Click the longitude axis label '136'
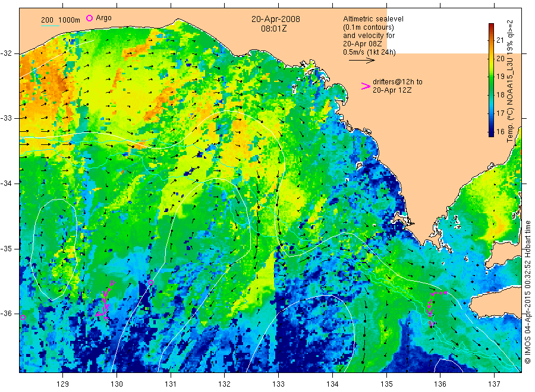Viewport: 535px width, 392px height. click(x=440, y=384)
